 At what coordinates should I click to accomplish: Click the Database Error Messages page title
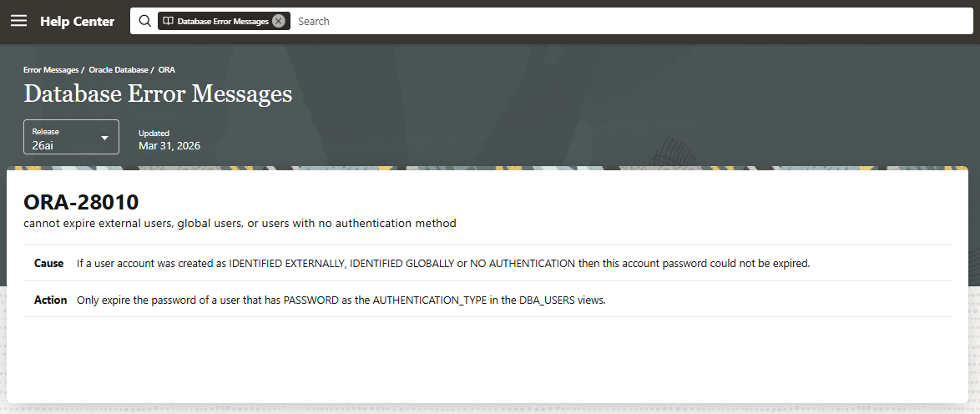(158, 93)
